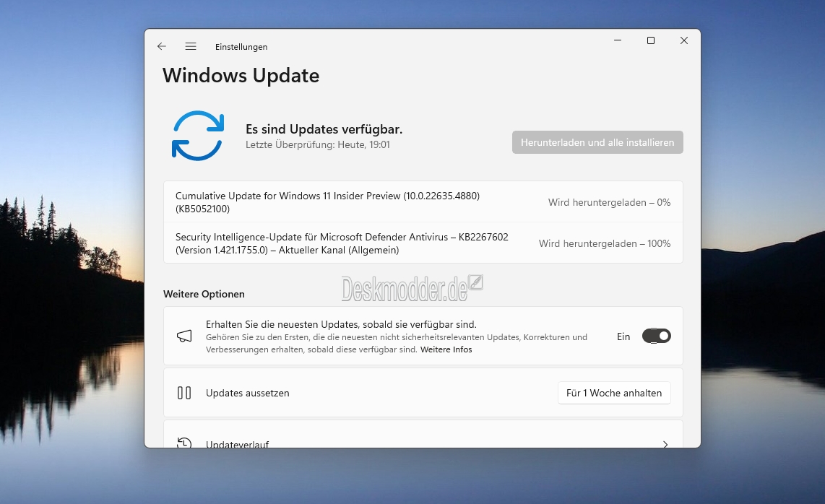Go back with the arrow icon
Screen dimensions: 825x504
pyautogui.click(x=162, y=46)
